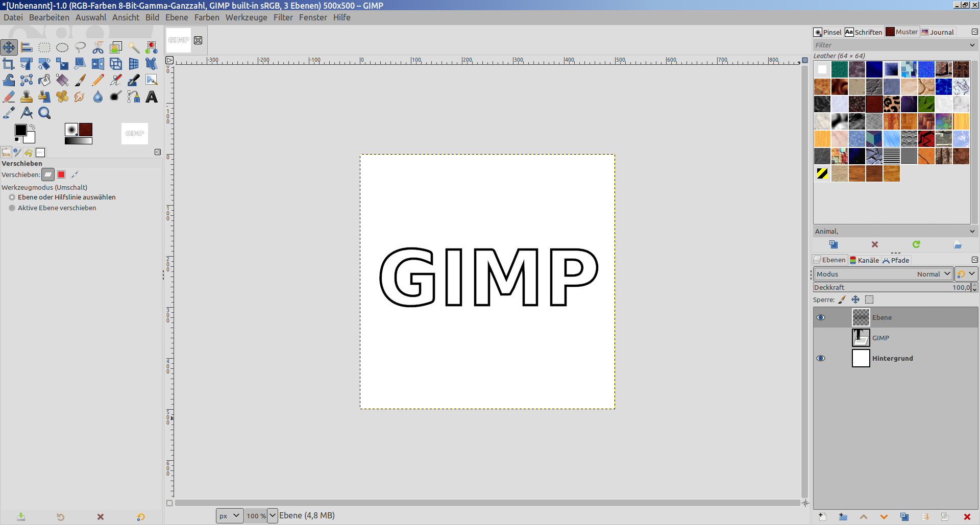The image size is (980, 525).
Task: Select the Alignment tool
Action: click(x=27, y=47)
